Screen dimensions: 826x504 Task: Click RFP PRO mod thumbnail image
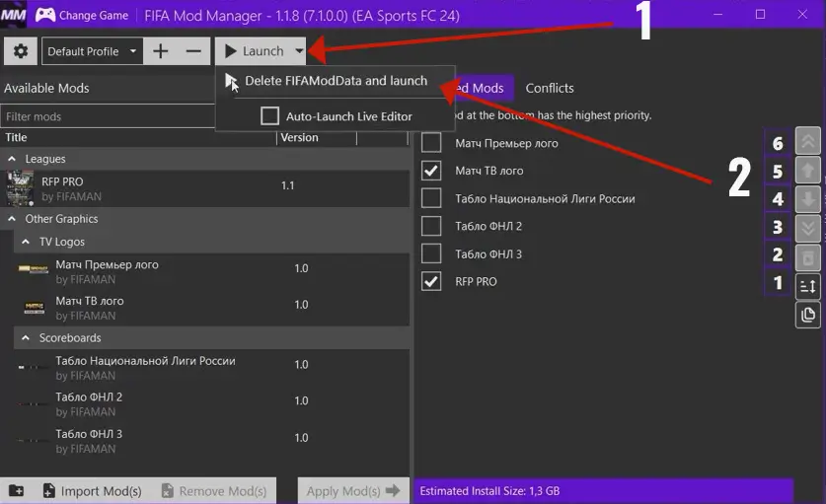[x=20, y=188]
